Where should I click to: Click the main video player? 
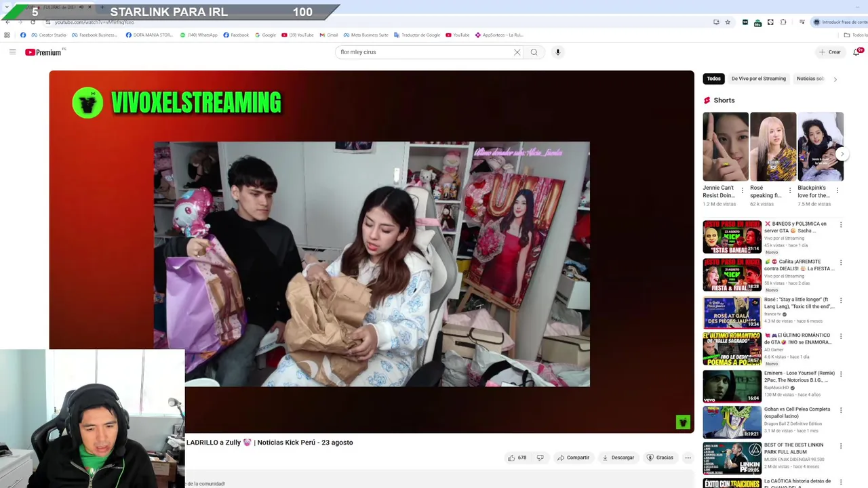372,251
